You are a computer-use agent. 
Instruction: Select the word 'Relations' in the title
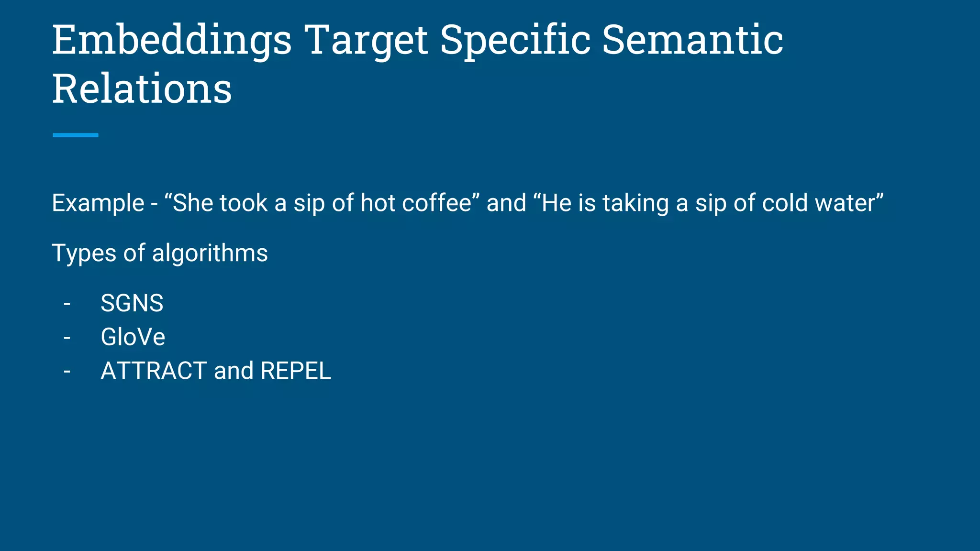[x=142, y=89]
